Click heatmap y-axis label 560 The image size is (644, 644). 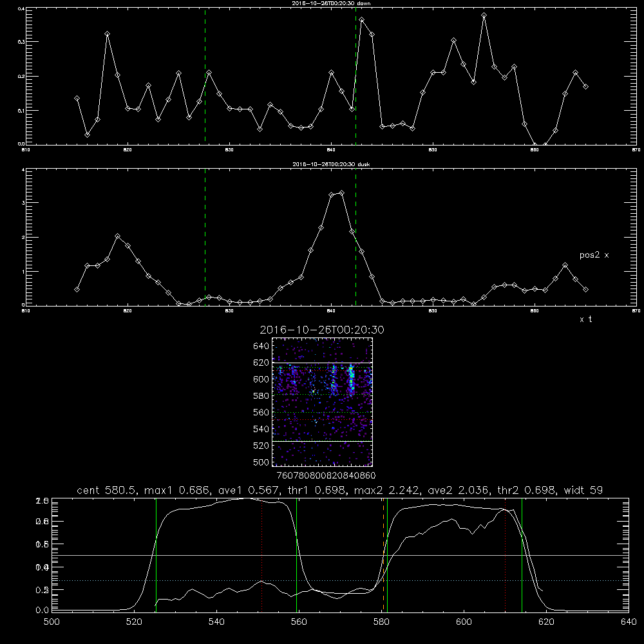[261, 412]
